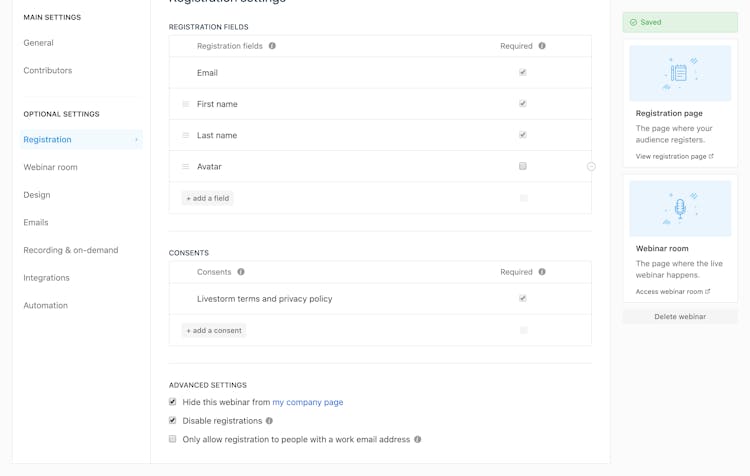Viewport: 750px width, 476px height.
Task: Click info icon beside Registration fields header
Action: [272, 46]
